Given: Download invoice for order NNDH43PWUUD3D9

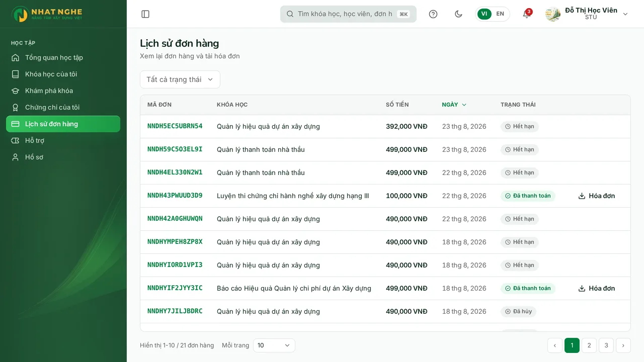Looking at the screenshot, I should click(x=597, y=196).
